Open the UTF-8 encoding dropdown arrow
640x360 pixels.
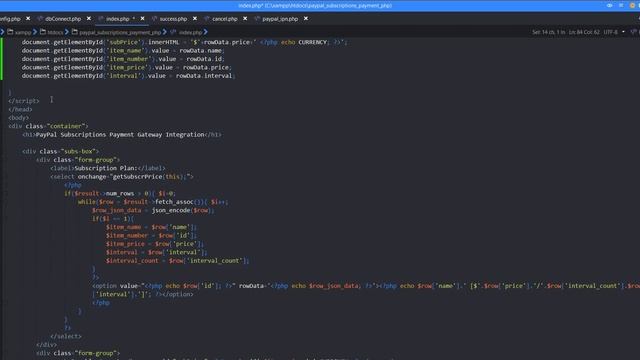[623, 32]
